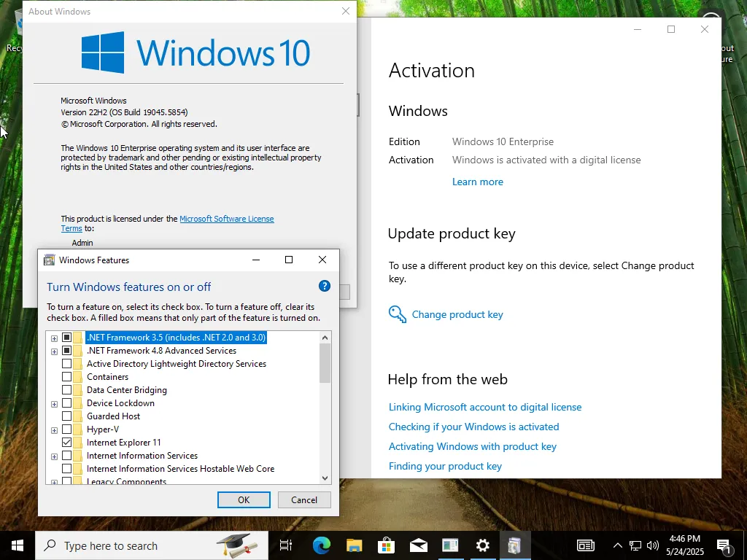Screen dimensions: 747x560
Task: Click the network icon in the system tray
Action: click(x=635, y=545)
